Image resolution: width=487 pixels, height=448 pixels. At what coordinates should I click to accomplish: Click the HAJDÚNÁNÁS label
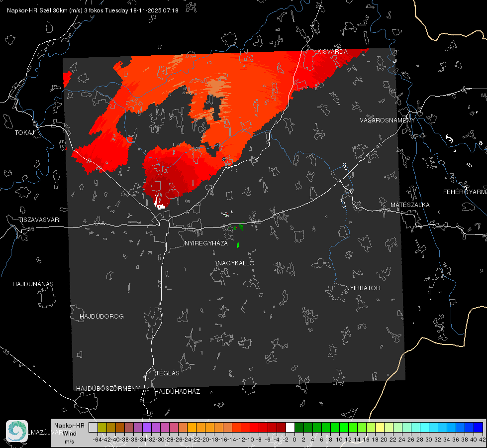point(33,284)
